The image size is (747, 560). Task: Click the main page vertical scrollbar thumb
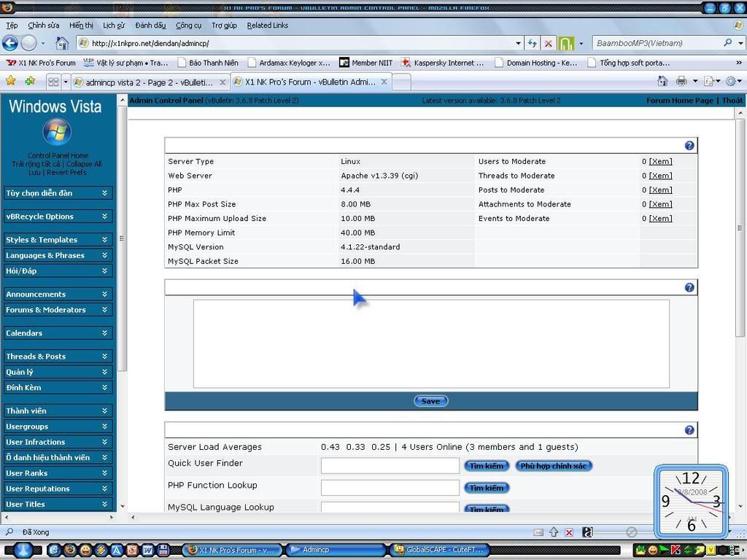pos(740,227)
